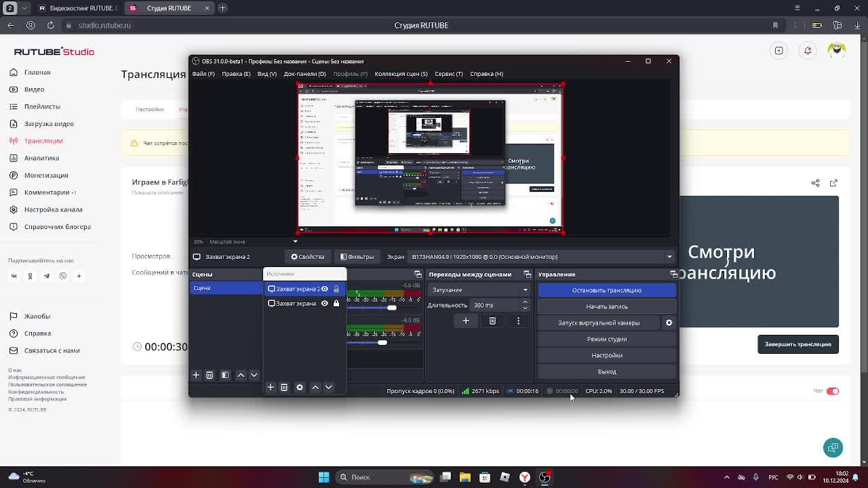Toggle lock on second Захват экрана source

point(336,304)
